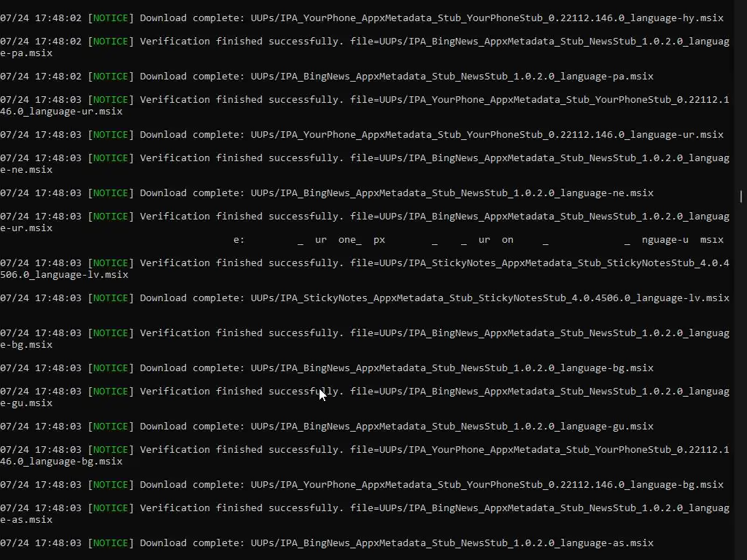
Task: Click wrapped text '46.0_language-ur.msix'
Action: (61, 112)
